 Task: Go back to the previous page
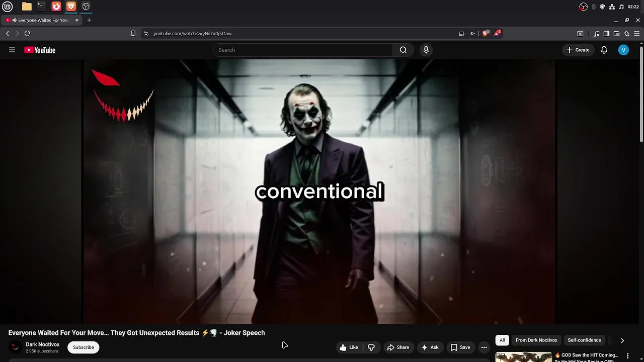7,33
